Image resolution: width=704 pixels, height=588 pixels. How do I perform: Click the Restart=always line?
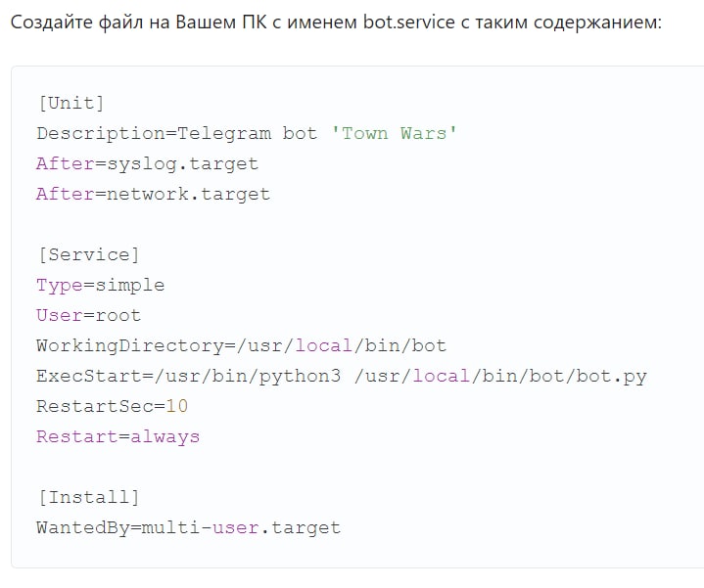118,437
